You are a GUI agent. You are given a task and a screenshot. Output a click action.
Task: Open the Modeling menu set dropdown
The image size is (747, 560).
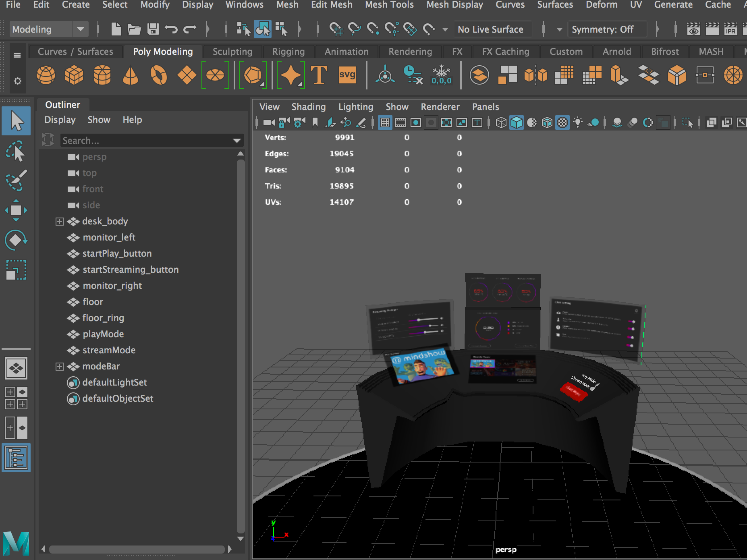coord(48,29)
